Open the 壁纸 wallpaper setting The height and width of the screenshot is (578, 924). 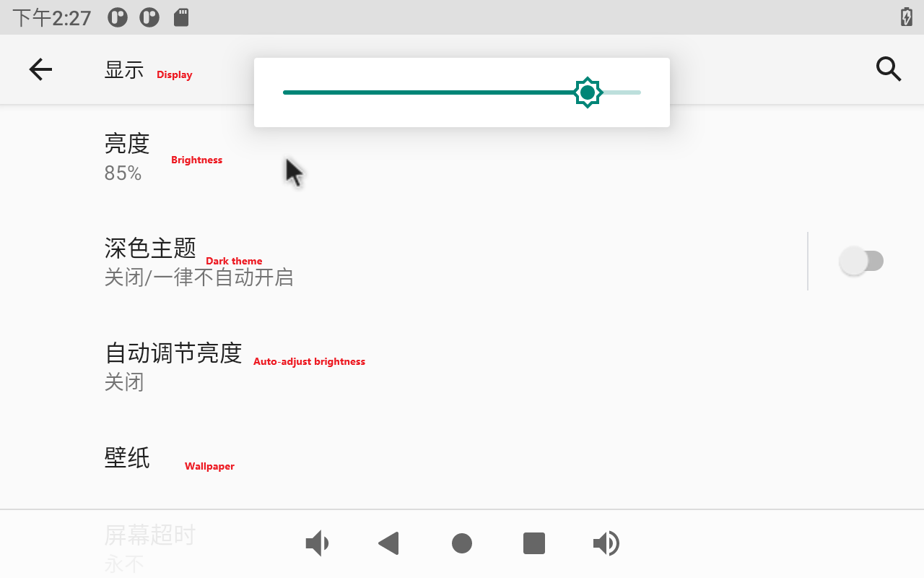127,457
